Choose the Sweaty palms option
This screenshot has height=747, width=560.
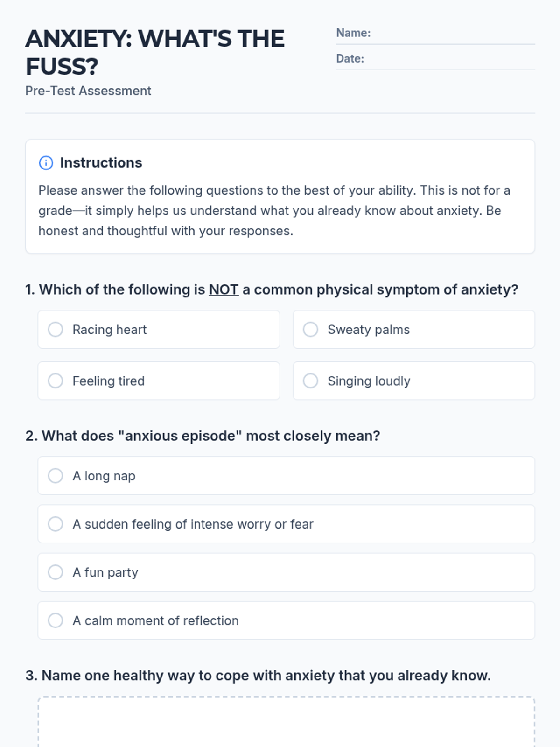(x=311, y=330)
